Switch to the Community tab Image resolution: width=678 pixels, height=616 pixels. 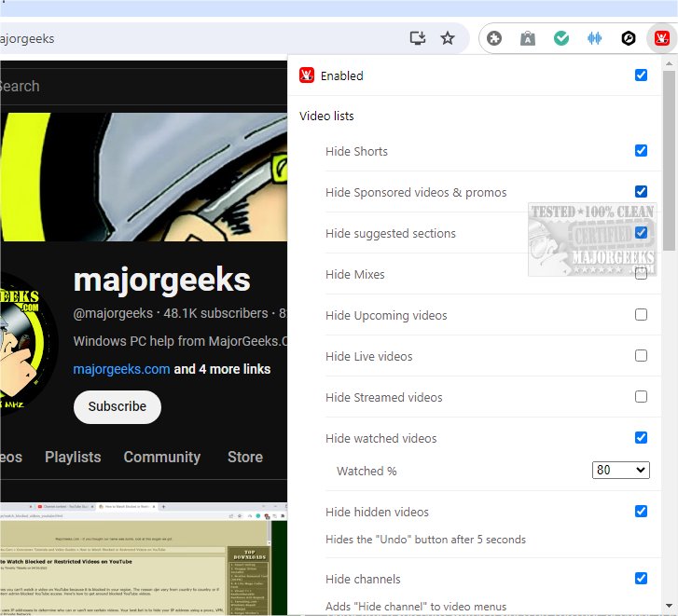tap(161, 457)
